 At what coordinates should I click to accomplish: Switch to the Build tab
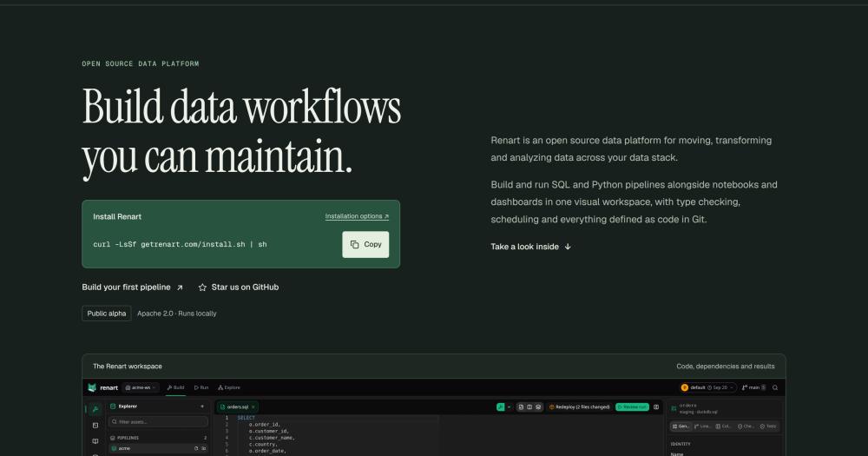coord(176,388)
